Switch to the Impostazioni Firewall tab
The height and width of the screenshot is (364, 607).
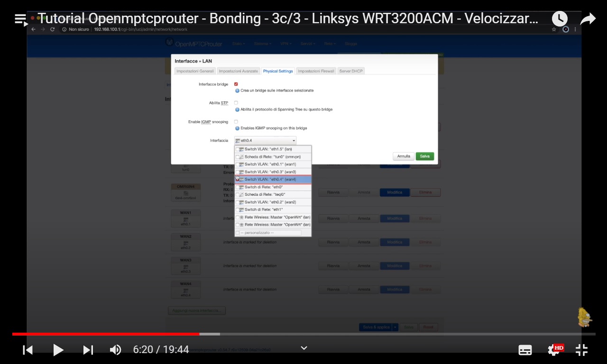point(316,71)
